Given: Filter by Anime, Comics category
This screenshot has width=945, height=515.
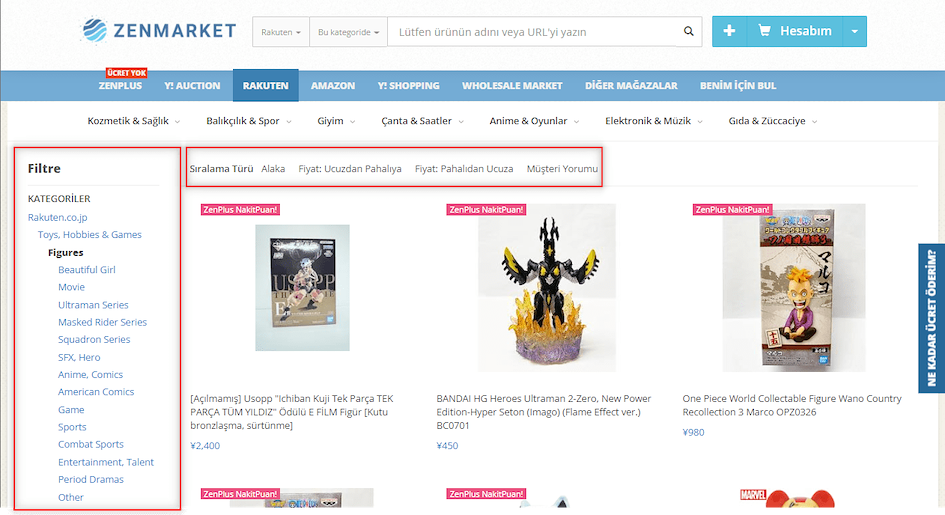Looking at the screenshot, I should pyautogui.click(x=90, y=375).
